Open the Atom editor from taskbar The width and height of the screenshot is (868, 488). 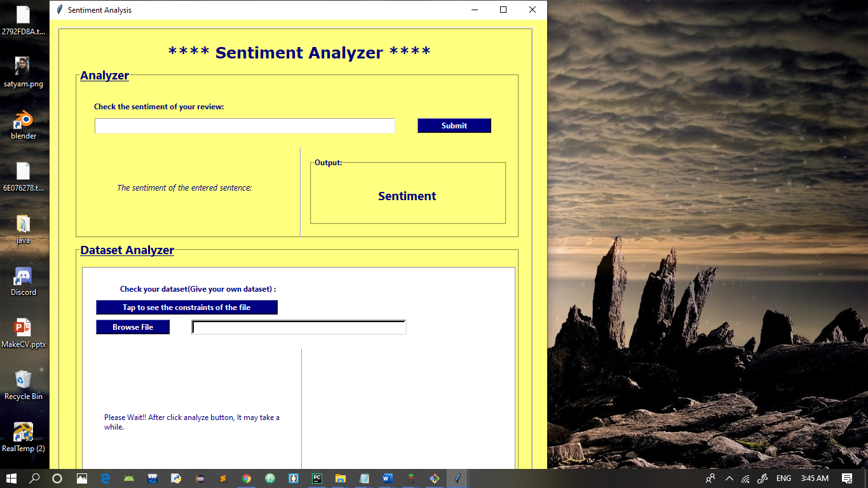click(x=270, y=478)
